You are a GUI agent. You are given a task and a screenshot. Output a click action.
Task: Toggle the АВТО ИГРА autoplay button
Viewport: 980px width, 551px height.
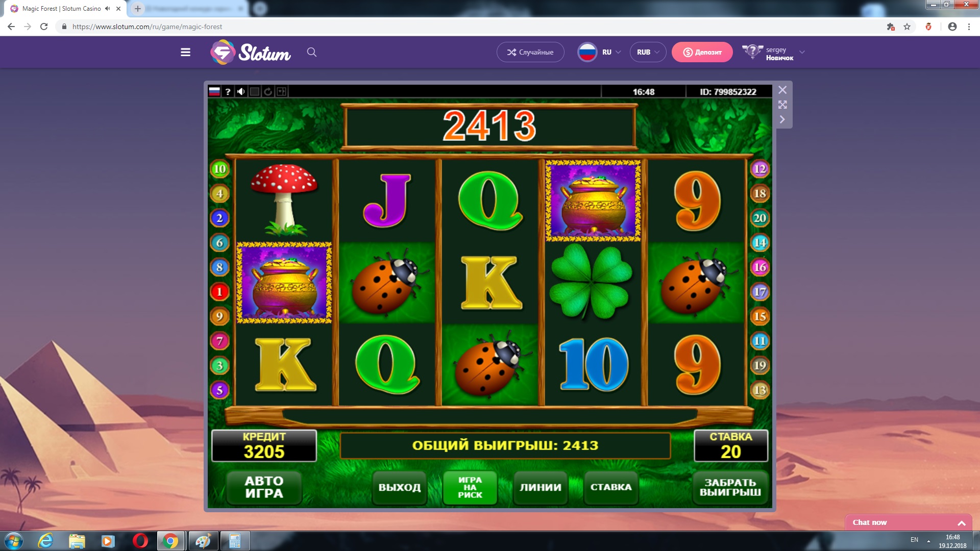coord(264,487)
